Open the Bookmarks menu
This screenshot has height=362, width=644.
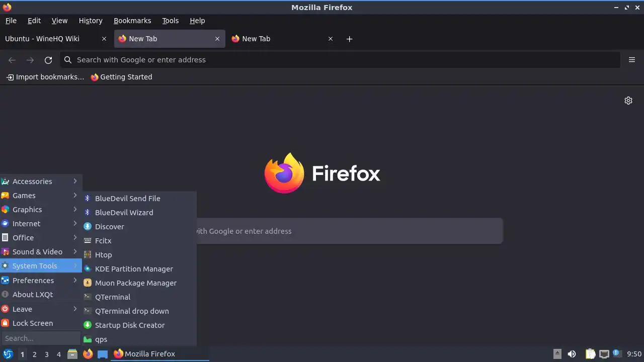(x=132, y=21)
